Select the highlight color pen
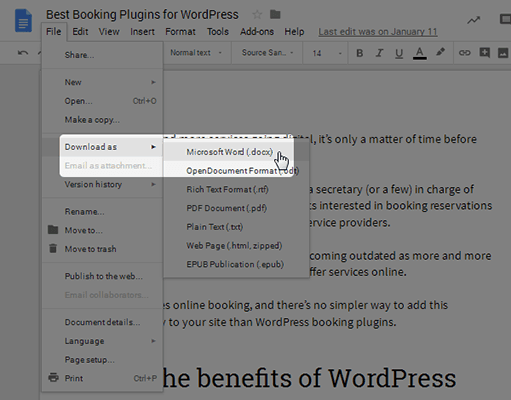Screen dimensions: 511x400 [x=440, y=52]
